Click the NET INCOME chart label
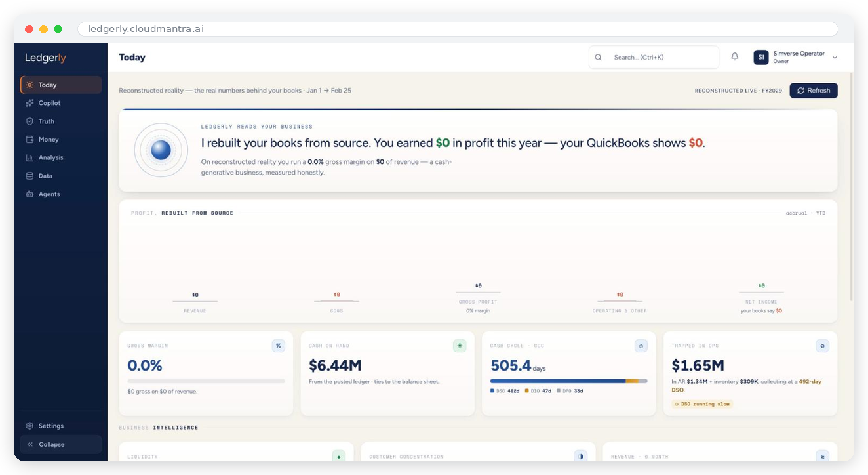 (x=761, y=302)
